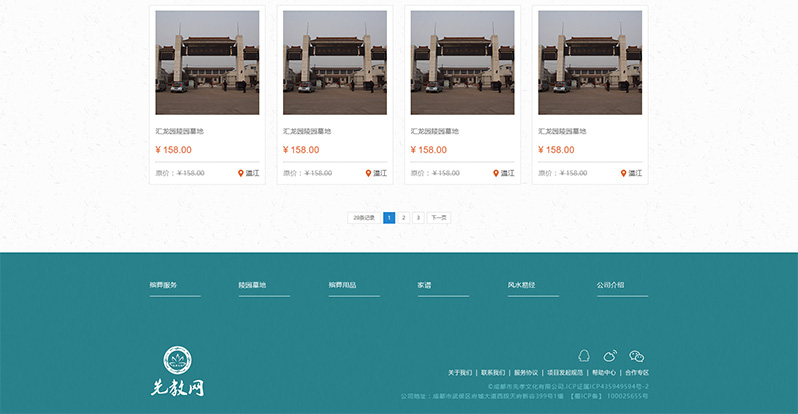Click the 下一页 next page button

[438, 217]
